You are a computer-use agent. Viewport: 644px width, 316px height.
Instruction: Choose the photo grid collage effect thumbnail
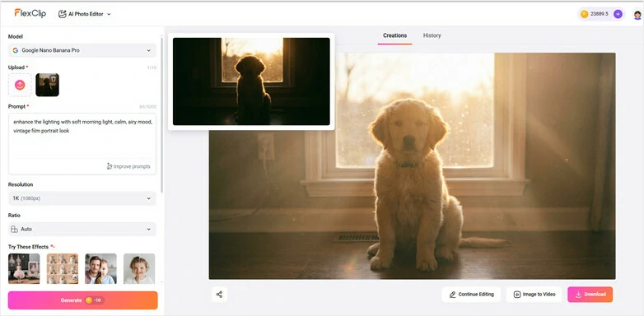(x=63, y=268)
